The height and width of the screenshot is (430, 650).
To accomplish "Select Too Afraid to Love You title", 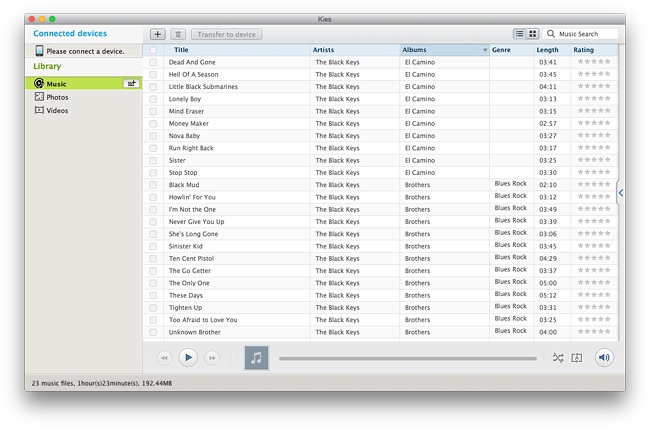I will point(203,320).
